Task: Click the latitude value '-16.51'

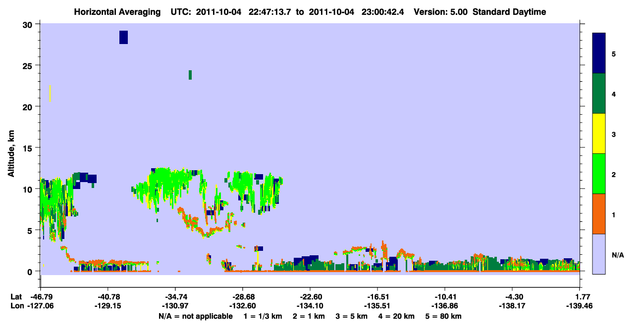Action: pos(377,297)
